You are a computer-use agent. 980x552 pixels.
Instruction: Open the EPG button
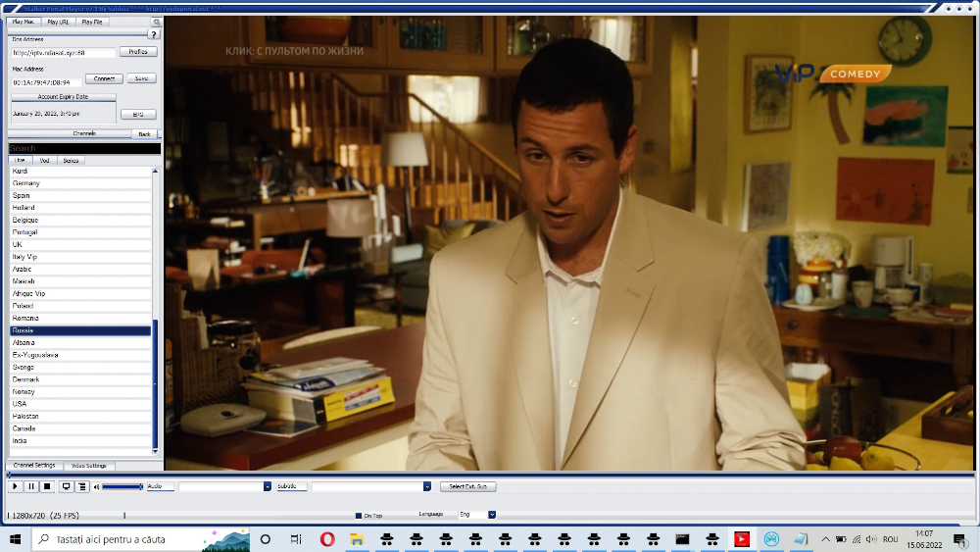click(138, 115)
